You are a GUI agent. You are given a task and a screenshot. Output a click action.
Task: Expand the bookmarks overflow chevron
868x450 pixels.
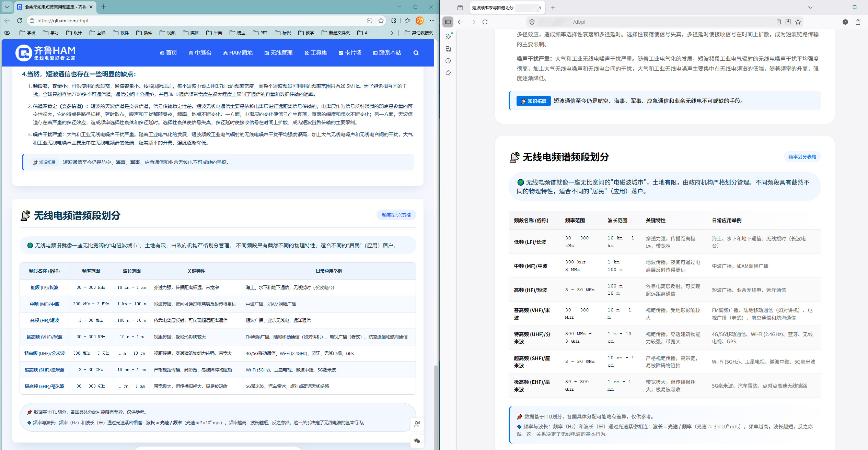pos(392,33)
